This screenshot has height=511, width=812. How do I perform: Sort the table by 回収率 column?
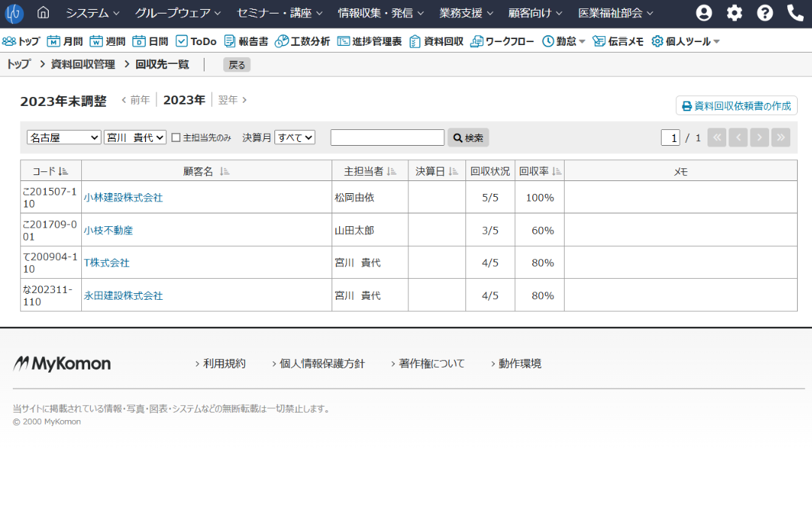(556, 171)
